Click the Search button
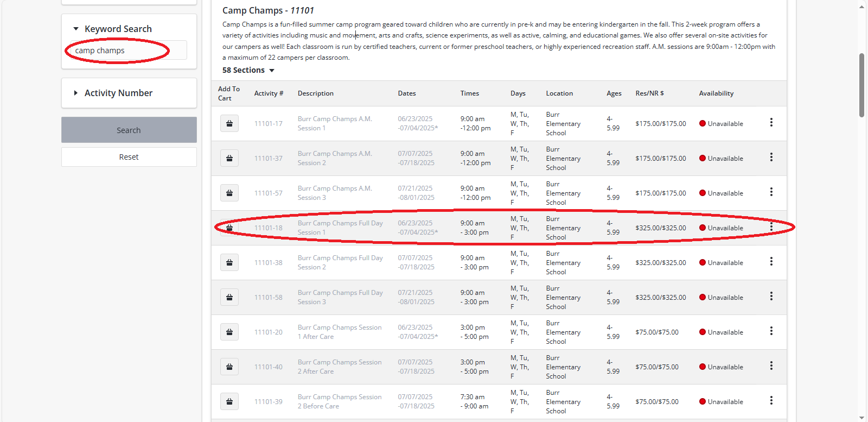 pyautogui.click(x=129, y=130)
